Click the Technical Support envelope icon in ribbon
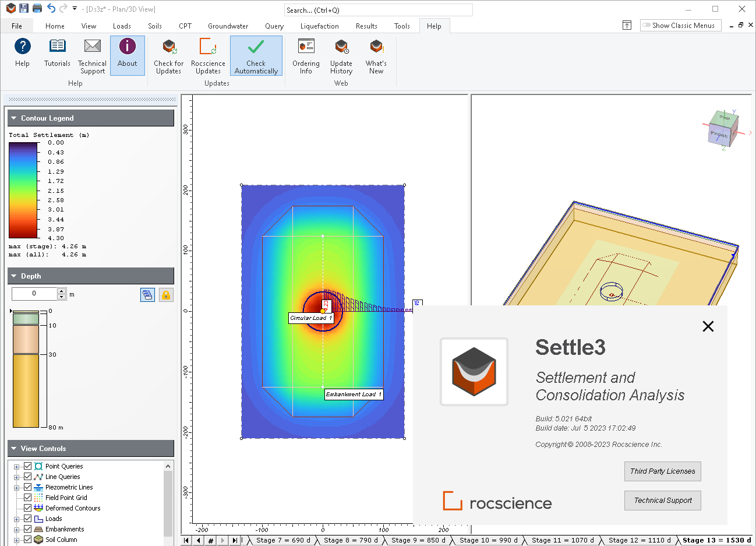The height and width of the screenshot is (546, 756). [93, 46]
